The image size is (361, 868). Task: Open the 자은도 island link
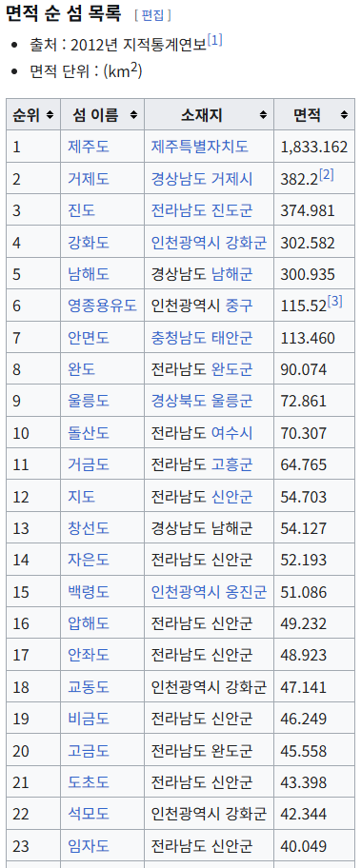point(89,561)
